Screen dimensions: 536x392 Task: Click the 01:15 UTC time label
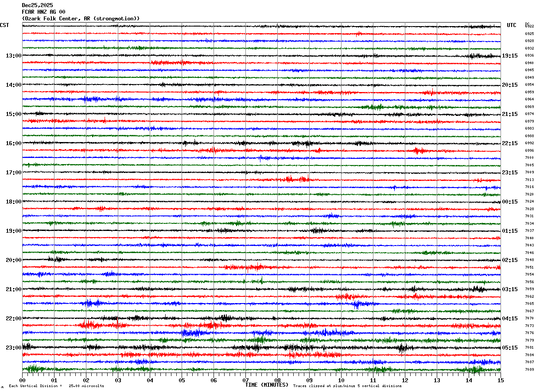(510, 231)
